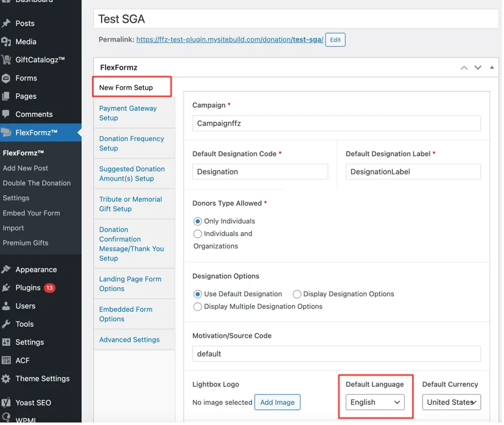504x425 pixels.
Task: Open the Default Currency dropdown
Action: tap(451, 402)
